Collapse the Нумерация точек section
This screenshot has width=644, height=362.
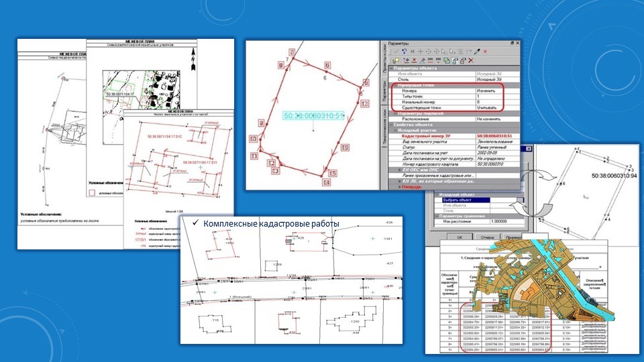pos(395,85)
